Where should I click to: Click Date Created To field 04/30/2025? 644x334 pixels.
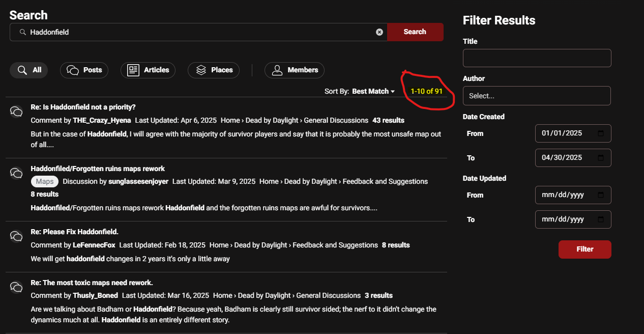[573, 158]
